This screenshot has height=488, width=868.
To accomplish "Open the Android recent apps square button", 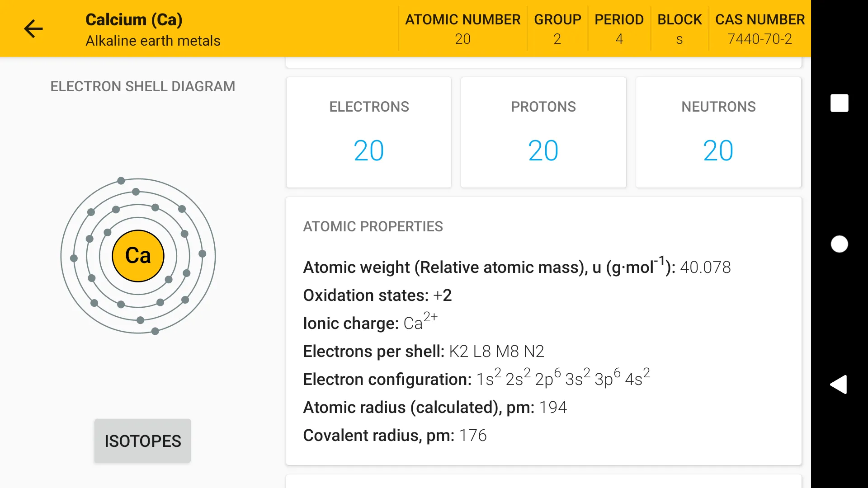I will pos(839,103).
